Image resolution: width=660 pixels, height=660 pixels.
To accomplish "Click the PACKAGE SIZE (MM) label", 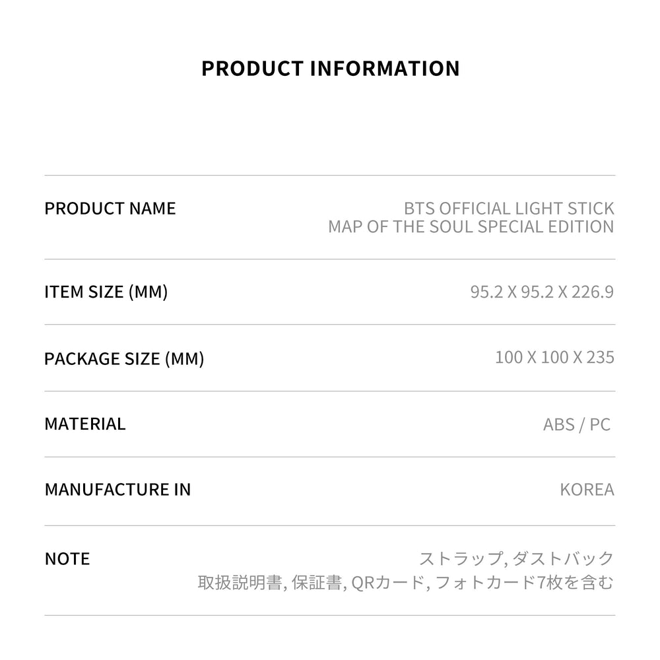I will coord(124,358).
